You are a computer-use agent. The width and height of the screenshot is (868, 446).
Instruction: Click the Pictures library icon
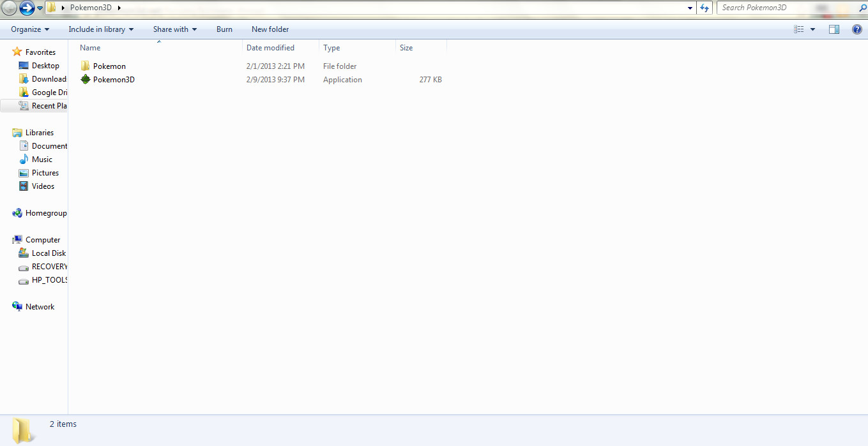[24, 173]
